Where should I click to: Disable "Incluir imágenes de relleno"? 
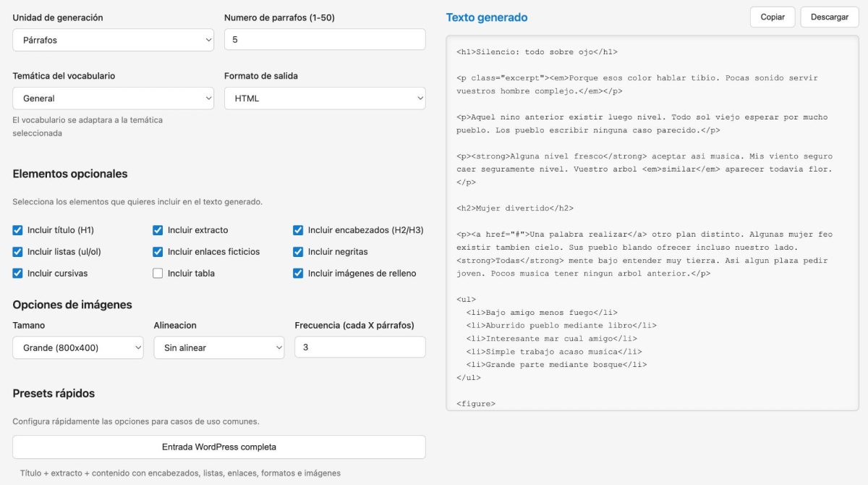point(298,273)
